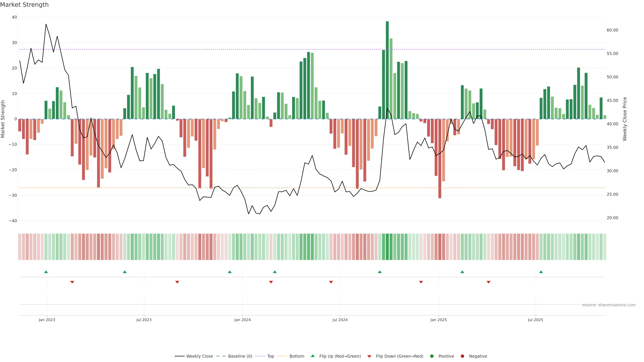Image resolution: width=644 pixels, height=362 pixels.
Task: Click Flip Down red triangle legend icon
Action: 369,356
